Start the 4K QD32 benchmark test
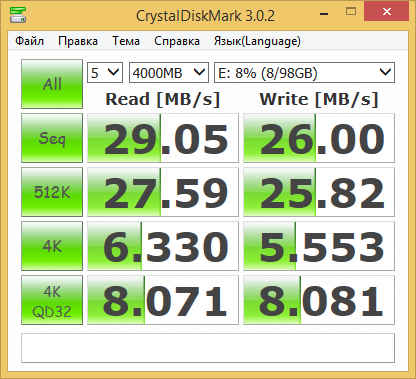Image resolution: width=416 pixels, height=379 pixels. tap(52, 300)
